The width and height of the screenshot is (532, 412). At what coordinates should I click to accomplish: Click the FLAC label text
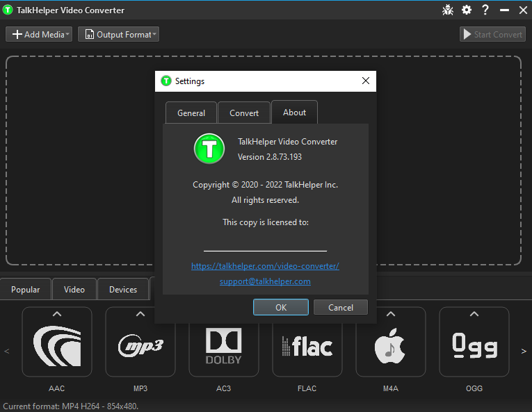[307, 388]
